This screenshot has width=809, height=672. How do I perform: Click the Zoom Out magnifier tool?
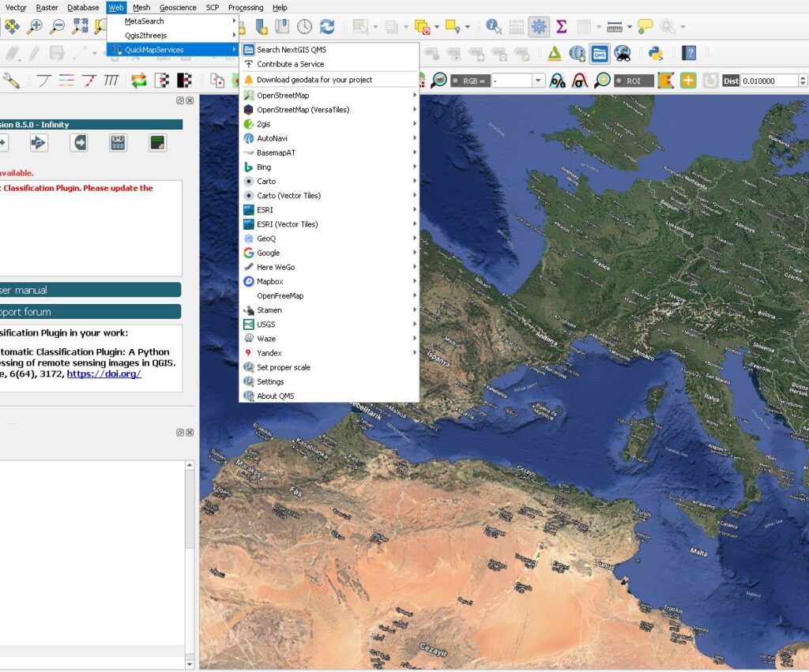tap(57, 26)
